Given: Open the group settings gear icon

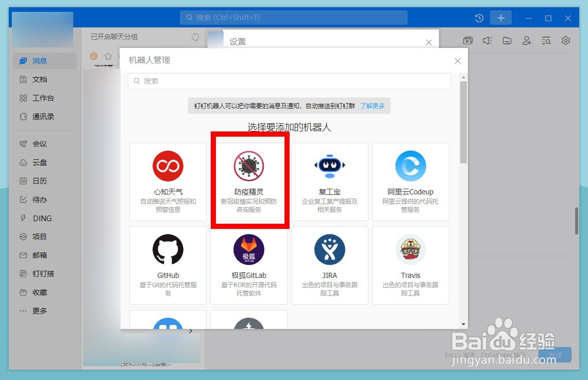Looking at the screenshot, I should click(566, 41).
